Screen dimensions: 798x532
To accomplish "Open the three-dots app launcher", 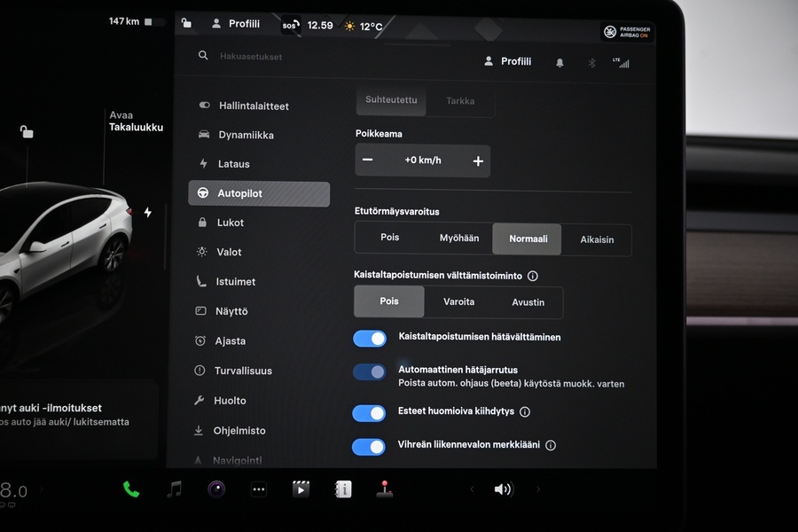I will coord(259,489).
